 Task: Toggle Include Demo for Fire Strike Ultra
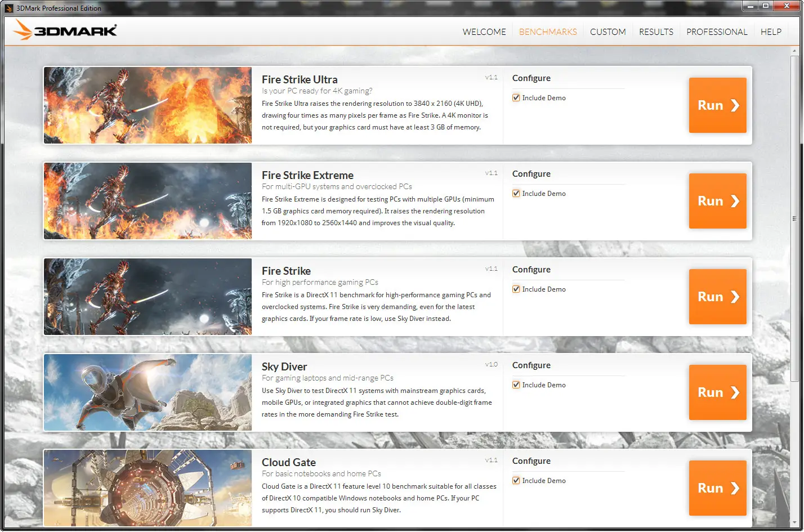516,98
